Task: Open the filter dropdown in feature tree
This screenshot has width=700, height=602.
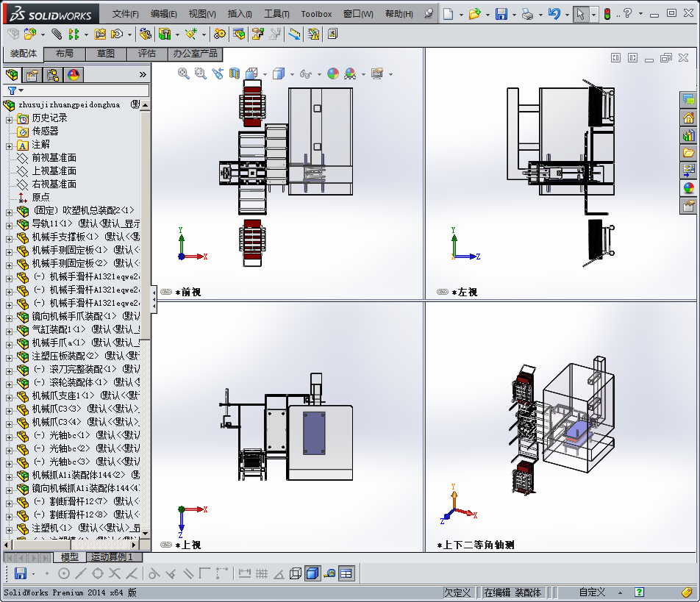Action: pyautogui.click(x=21, y=90)
